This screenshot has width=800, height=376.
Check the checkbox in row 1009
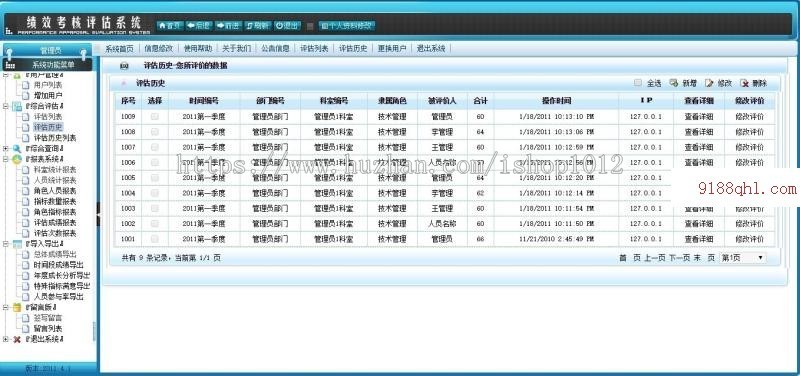pos(155,116)
